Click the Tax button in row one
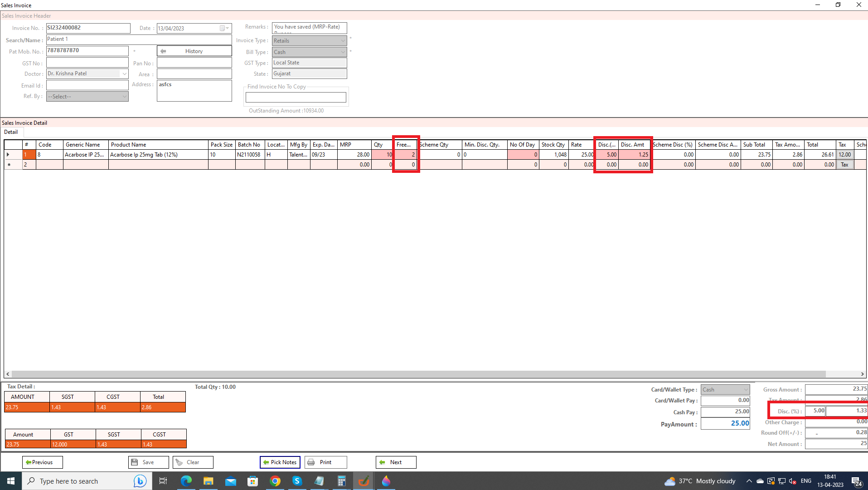Image resolution: width=868 pixels, height=490 pixels. tap(844, 155)
